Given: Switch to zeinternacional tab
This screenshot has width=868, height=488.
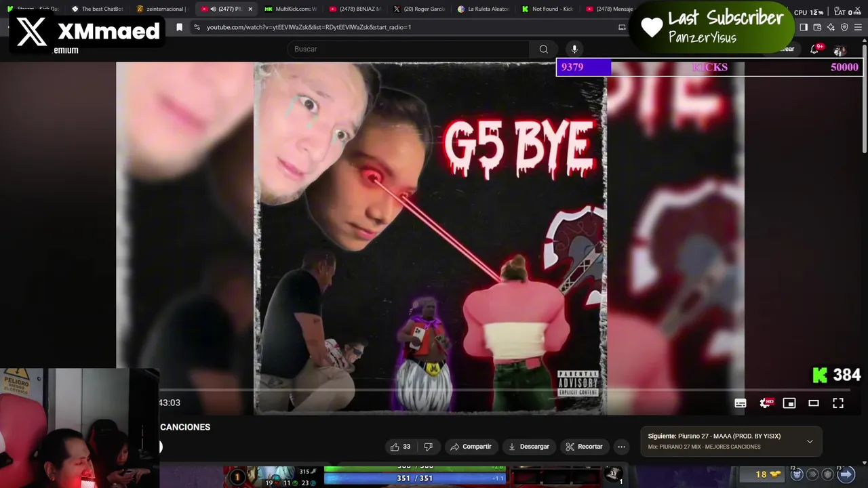Looking at the screenshot, I should [161, 9].
